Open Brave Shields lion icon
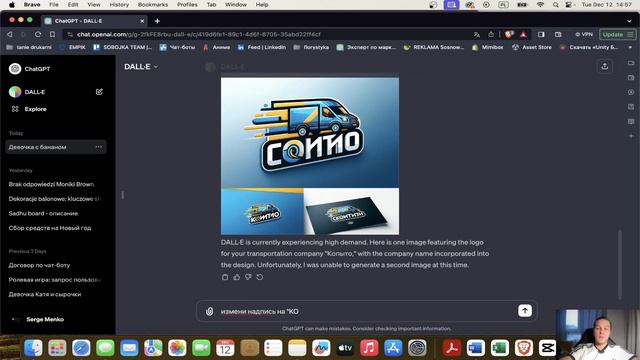Screen dimensions: 640x360 509,35
